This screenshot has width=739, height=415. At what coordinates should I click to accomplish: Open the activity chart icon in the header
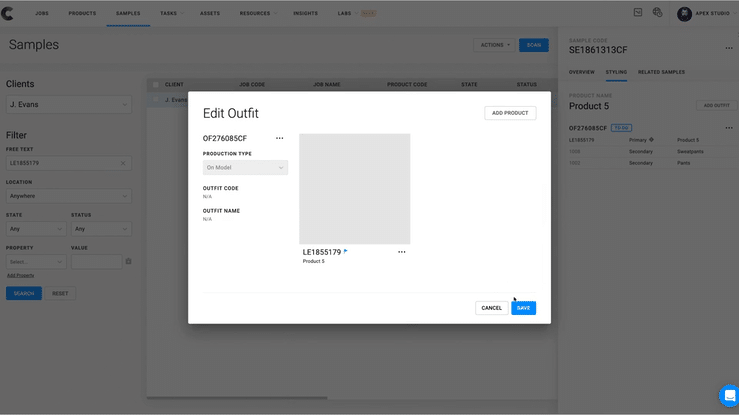tap(638, 13)
